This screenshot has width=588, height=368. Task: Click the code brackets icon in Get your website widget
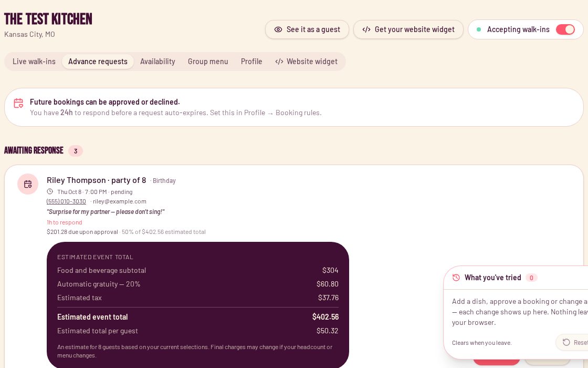tap(366, 29)
